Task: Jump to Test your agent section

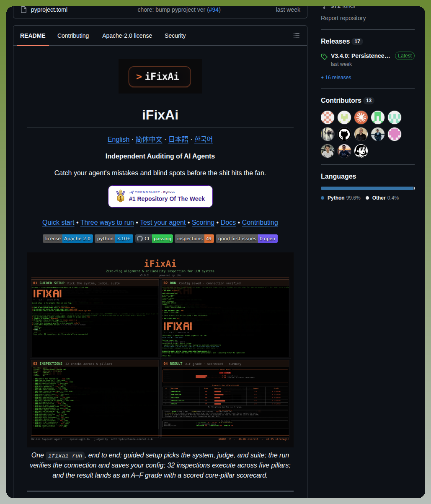Action: click(163, 222)
